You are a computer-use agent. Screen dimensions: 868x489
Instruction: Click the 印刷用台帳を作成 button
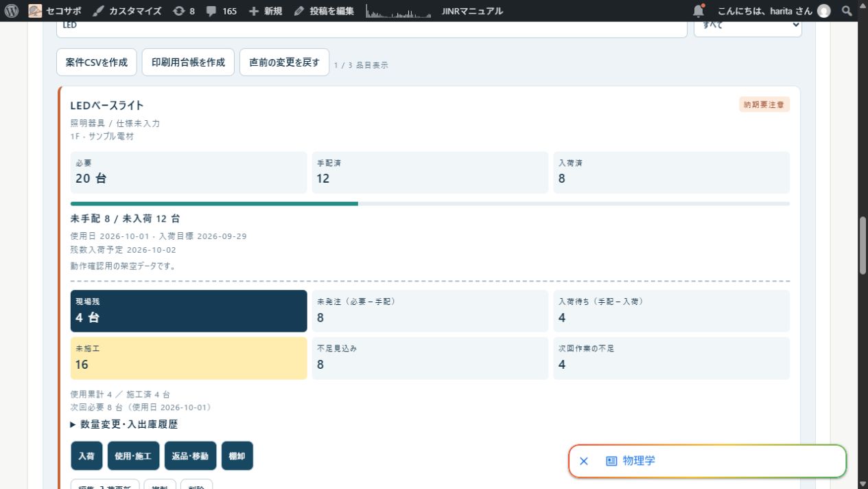click(188, 62)
